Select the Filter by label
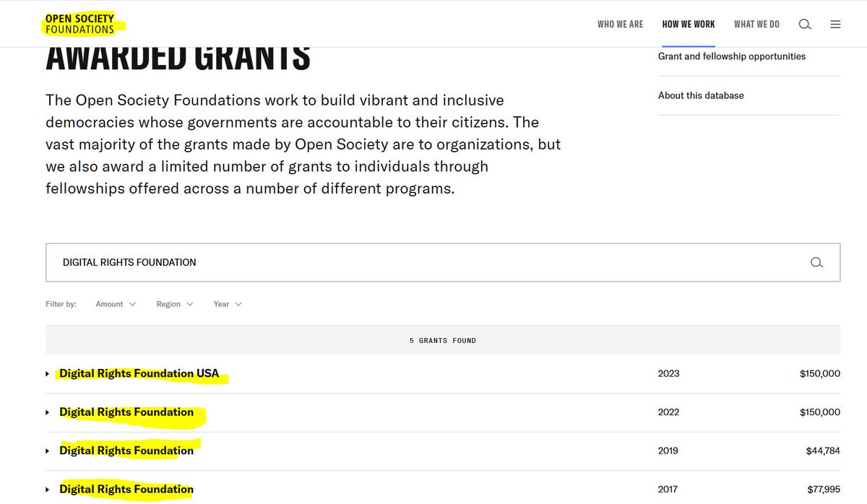867x504 pixels. tap(61, 304)
